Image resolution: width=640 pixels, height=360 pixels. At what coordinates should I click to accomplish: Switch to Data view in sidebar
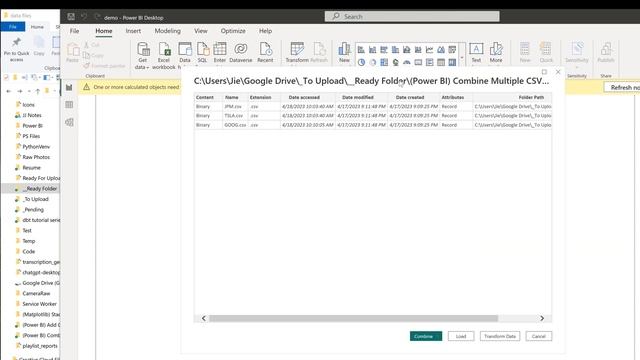pyautogui.click(x=69, y=105)
